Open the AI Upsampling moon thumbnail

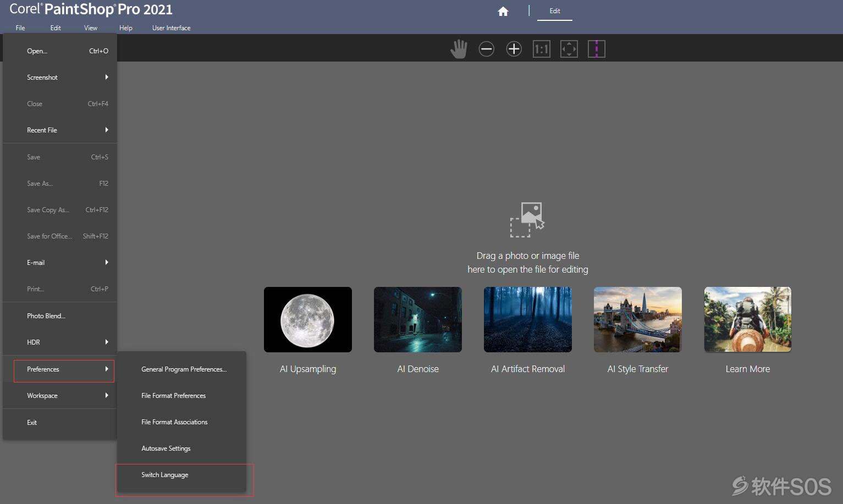click(x=308, y=319)
